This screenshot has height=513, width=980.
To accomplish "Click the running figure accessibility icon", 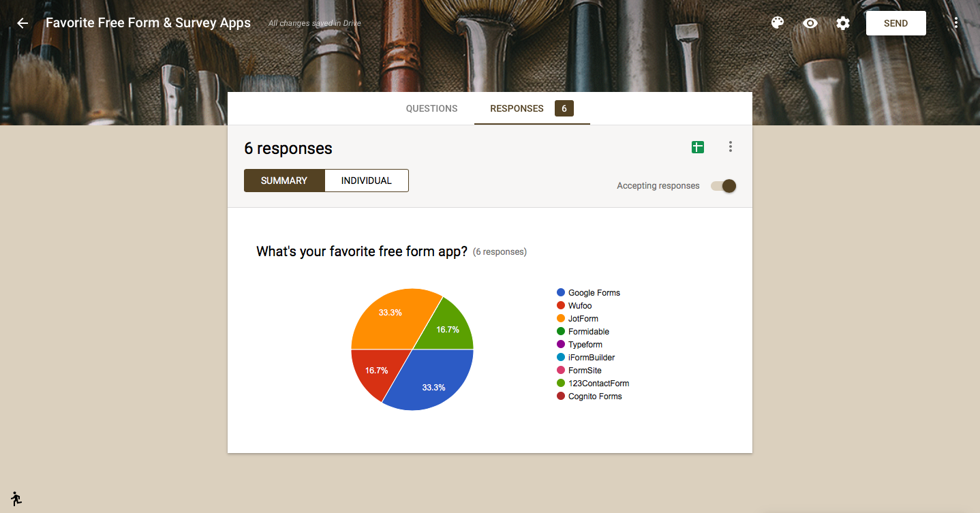I will point(16,498).
